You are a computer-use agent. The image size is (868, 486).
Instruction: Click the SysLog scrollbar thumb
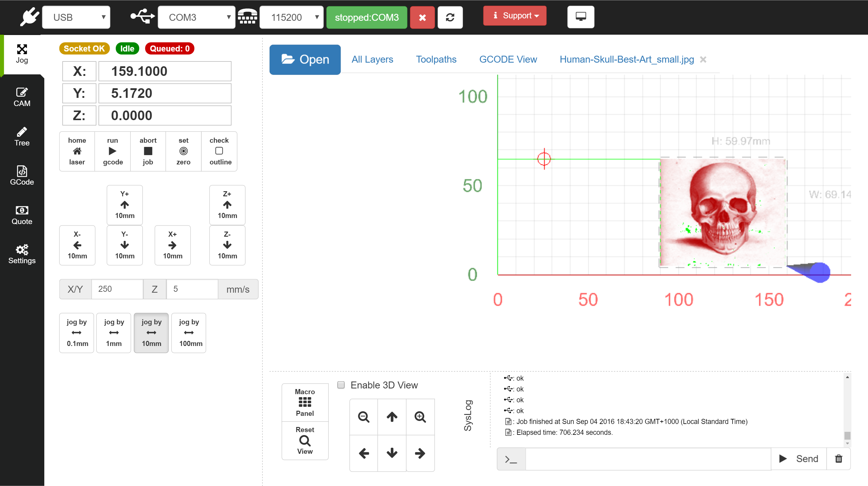(848, 435)
